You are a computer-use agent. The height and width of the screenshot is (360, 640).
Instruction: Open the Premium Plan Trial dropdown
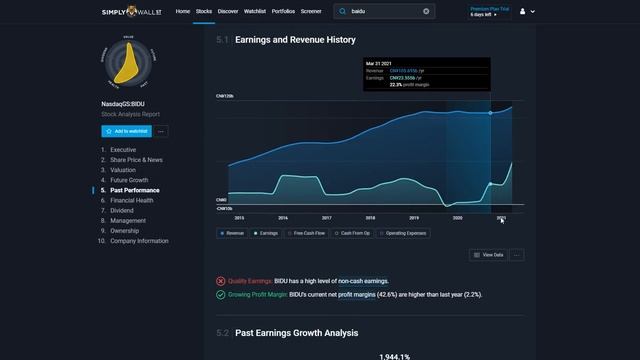(489, 11)
